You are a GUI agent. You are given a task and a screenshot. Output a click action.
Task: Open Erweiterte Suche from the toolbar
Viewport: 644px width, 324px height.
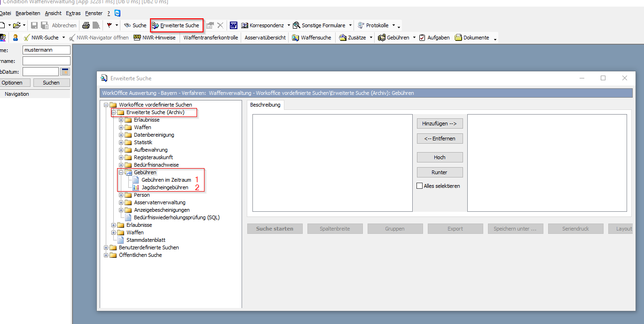[x=176, y=25]
